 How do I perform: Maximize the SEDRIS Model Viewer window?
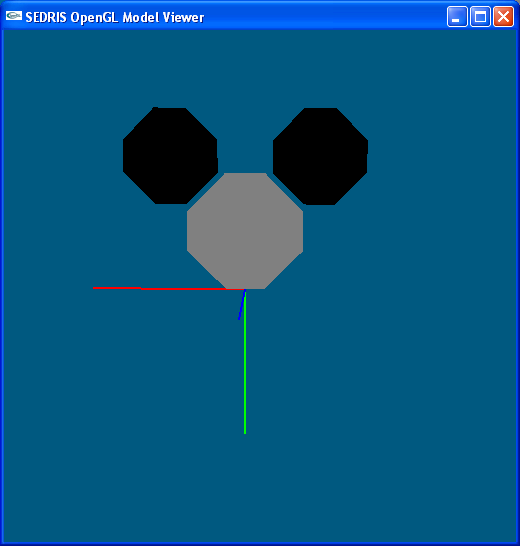[480, 16]
